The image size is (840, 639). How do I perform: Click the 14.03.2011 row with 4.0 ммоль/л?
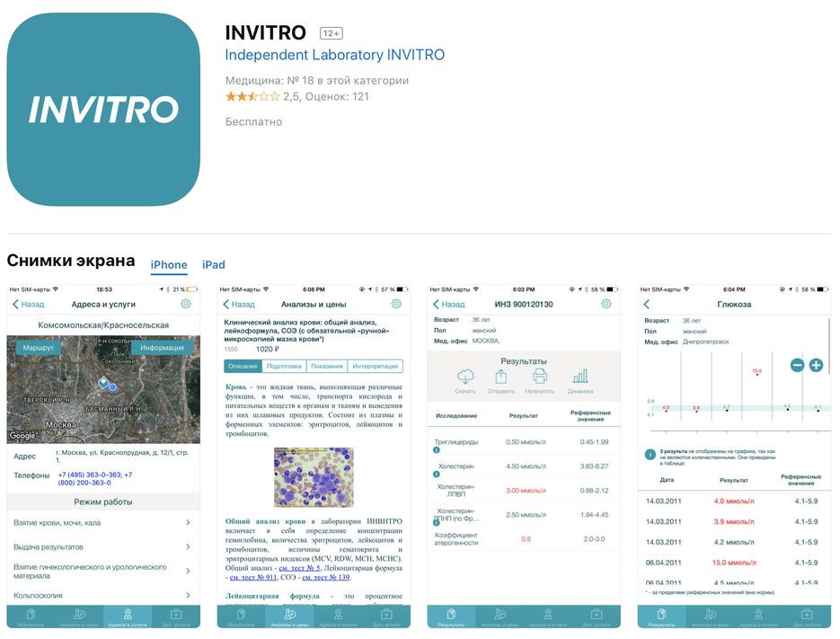tap(734, 501)
